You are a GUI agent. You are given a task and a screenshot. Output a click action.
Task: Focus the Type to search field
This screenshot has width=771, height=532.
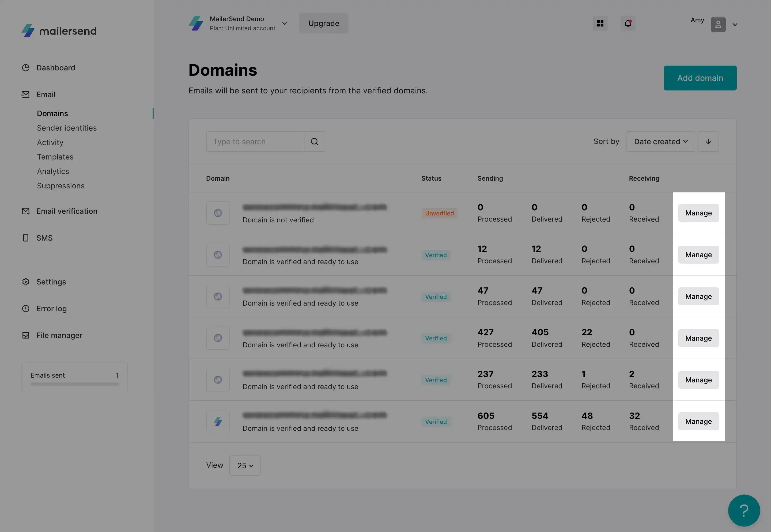point(255,142)
